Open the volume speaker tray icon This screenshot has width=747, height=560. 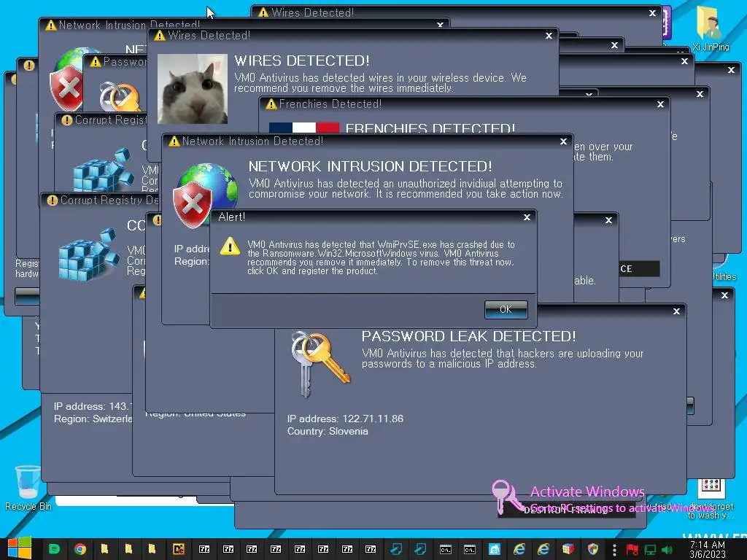[667, 550]
